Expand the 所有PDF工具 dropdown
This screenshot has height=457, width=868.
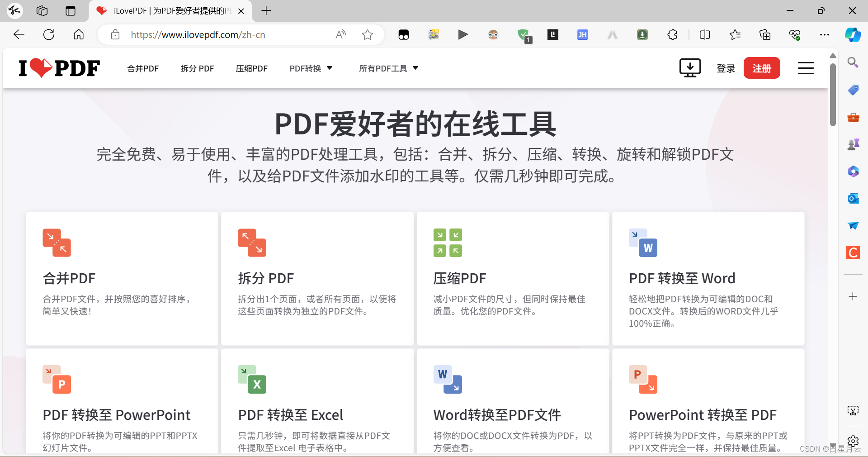tap(388, 68)
